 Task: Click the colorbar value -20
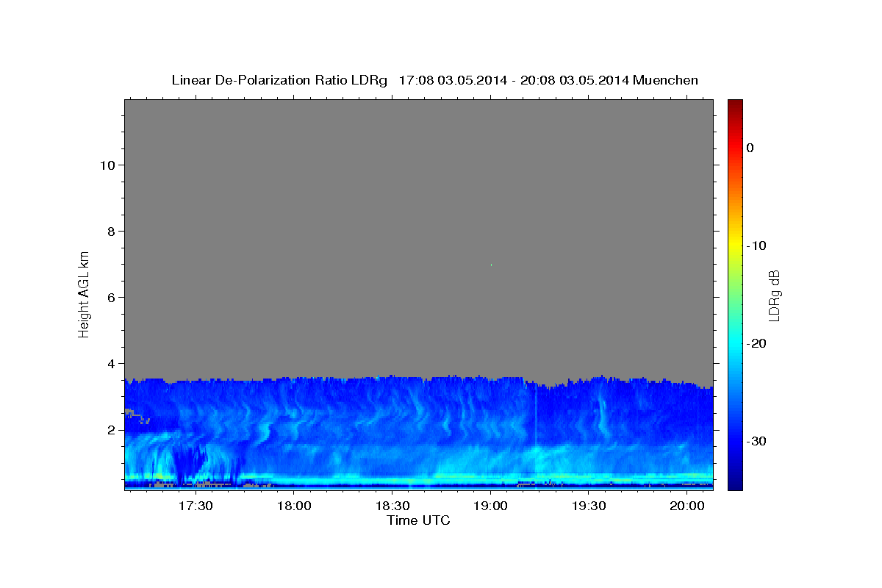pyautogui.click(x=756, y=343)
